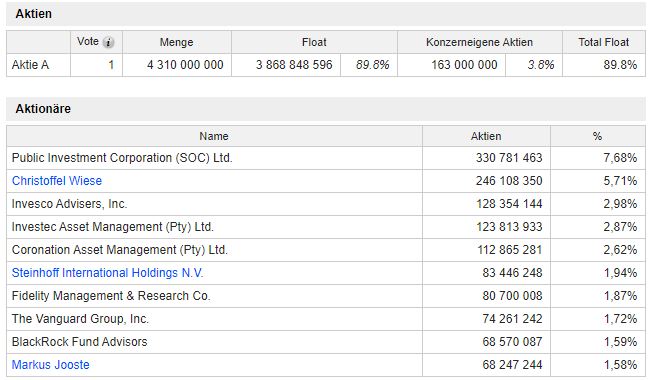Screen dimensions: 653x380
Task: Click the Konzerneigene Aktien header
Action: pos(479,42)
